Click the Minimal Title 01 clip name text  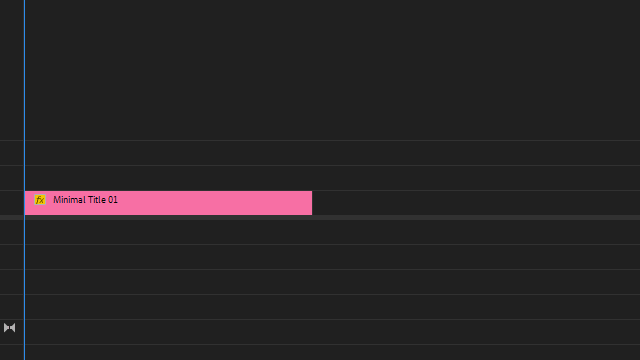click(x=85, y=200)
